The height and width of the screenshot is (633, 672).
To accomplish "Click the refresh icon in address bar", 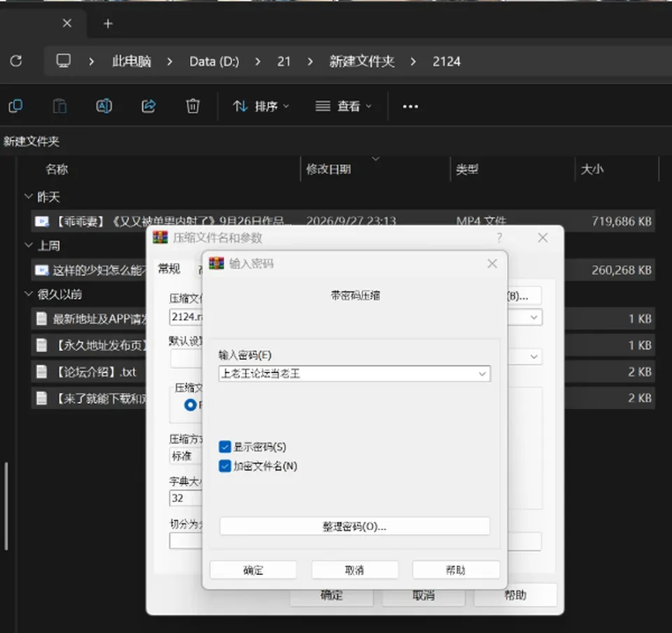I will [x=16, y=61].
